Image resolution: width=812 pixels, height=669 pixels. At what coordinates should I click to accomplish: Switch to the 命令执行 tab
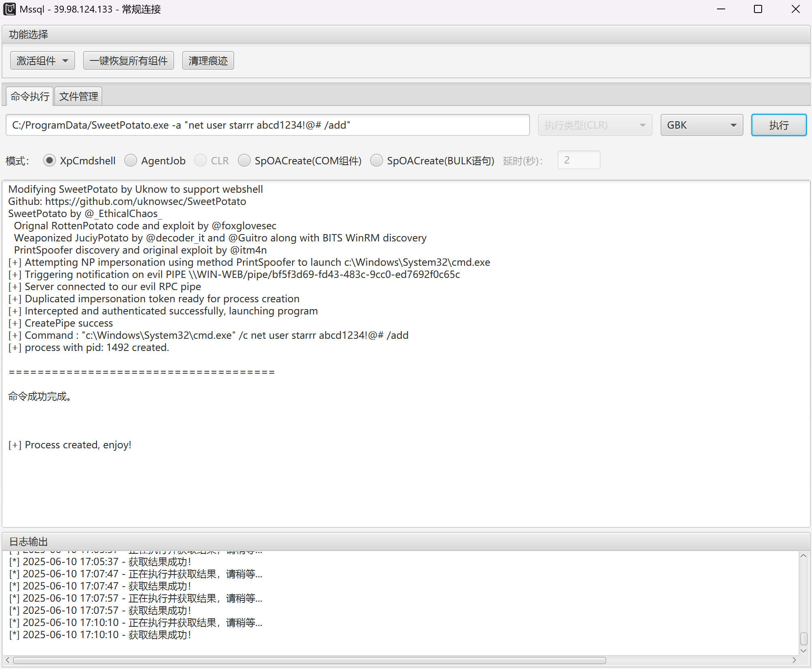click(30, 97)
